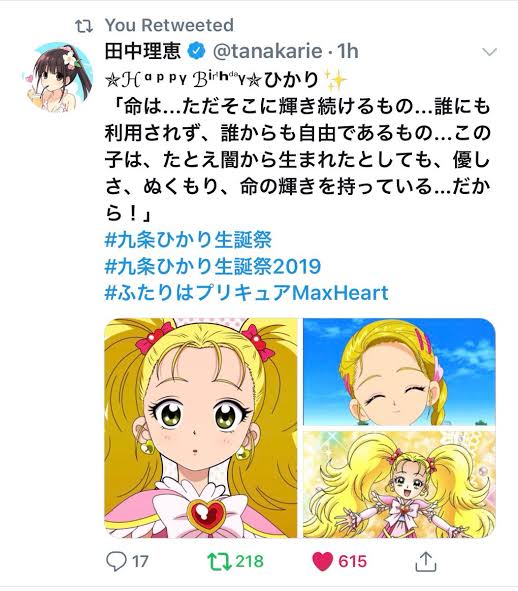Open display name 田中理恵

click(143, 51)
